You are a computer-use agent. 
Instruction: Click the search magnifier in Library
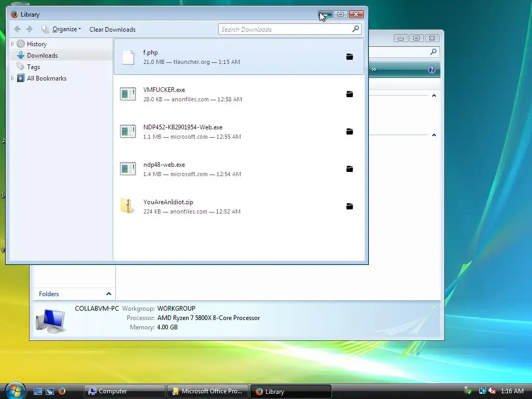tap(355, 29)
